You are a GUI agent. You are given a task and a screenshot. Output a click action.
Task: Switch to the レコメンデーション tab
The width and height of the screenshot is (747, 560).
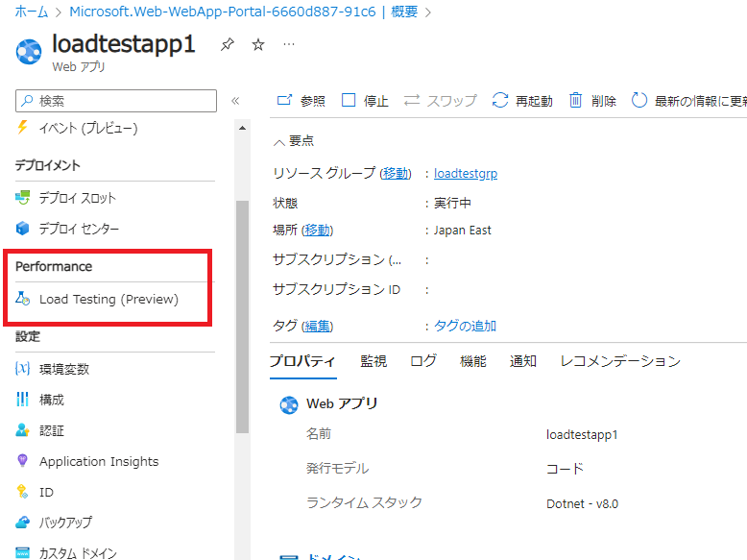click(x=620, y=361)
